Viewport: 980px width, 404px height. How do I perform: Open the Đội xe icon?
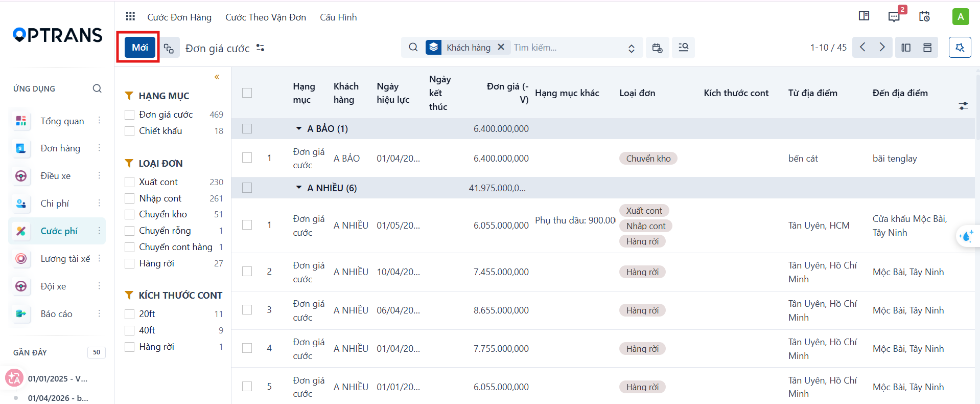(x=21, y=286)
